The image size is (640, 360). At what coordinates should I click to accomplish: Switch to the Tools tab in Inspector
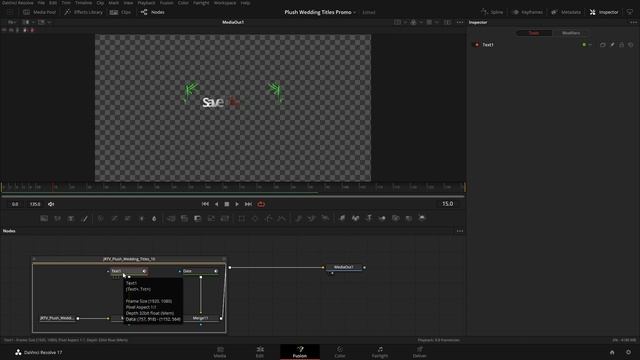click(x=534, y=33)
